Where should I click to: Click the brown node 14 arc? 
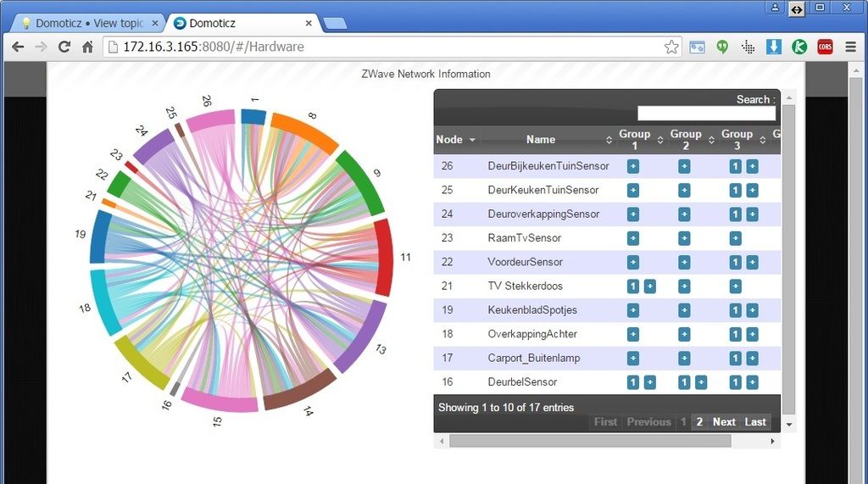[x=299, y=392]
